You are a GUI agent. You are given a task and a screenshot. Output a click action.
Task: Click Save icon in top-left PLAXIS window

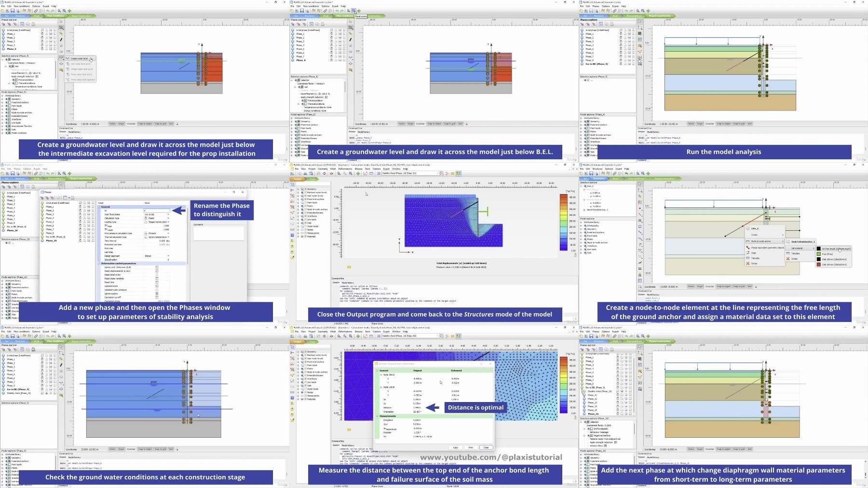pyautogui.click(x=13, y=11)
